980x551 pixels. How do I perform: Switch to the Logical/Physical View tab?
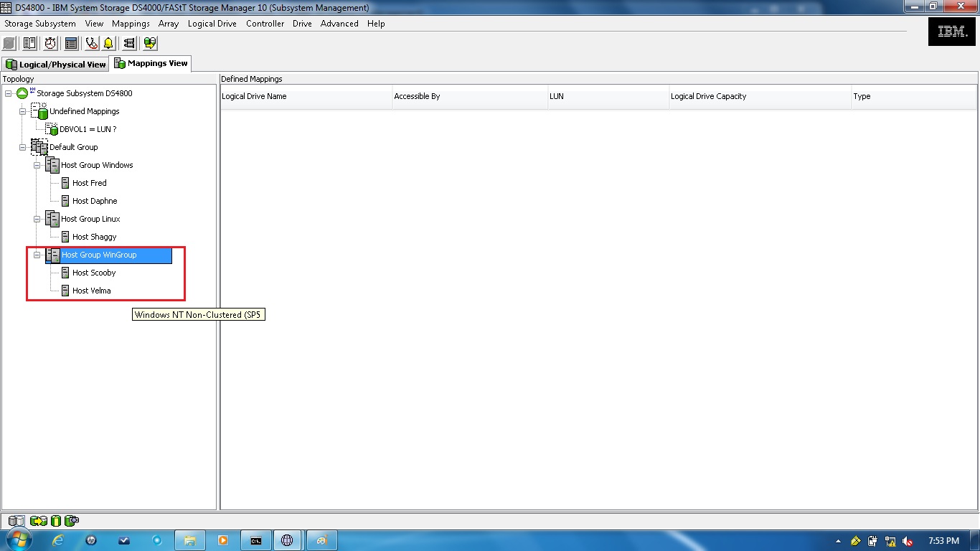(x=55, y=64)
